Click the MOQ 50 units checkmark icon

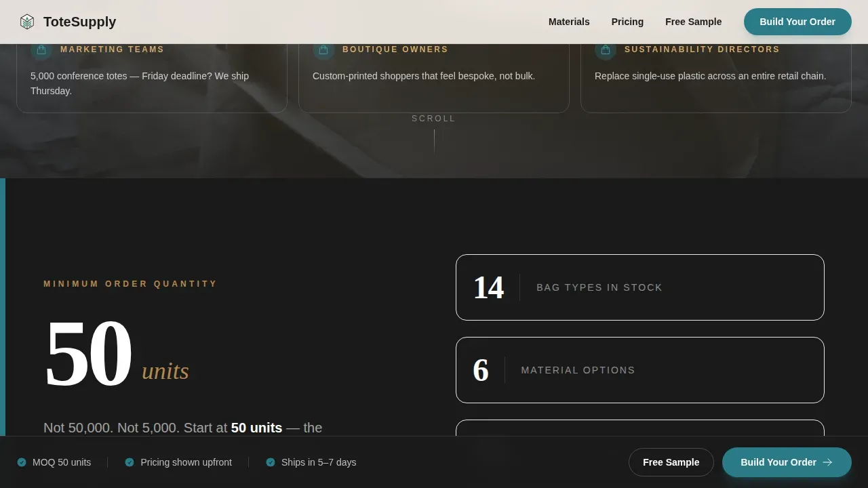click(22, 462)
